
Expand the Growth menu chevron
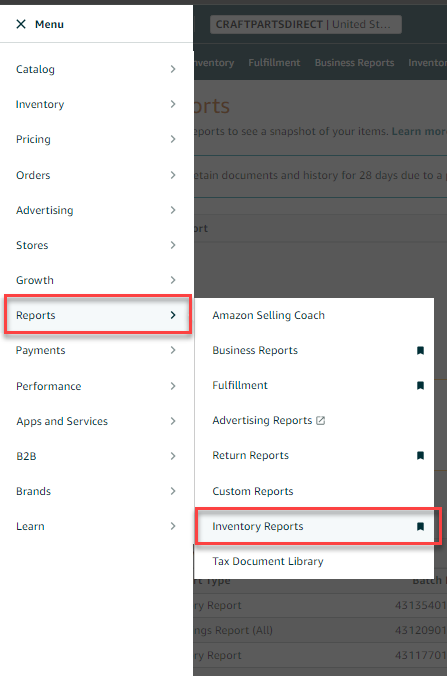(x=173, y=280)
